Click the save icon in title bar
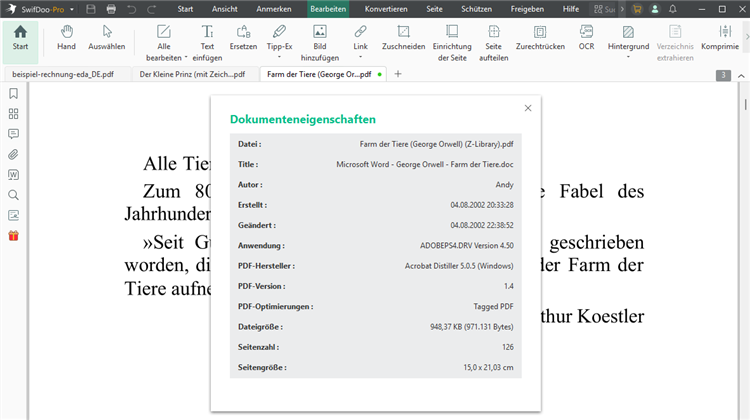The image size is (750, 420). point(90,9)
